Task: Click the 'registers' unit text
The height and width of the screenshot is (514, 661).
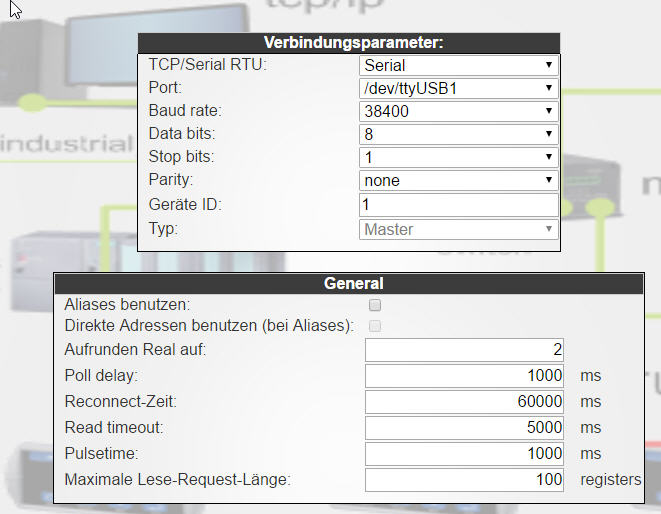Action: pyautogui.click(x=611, y=480)
